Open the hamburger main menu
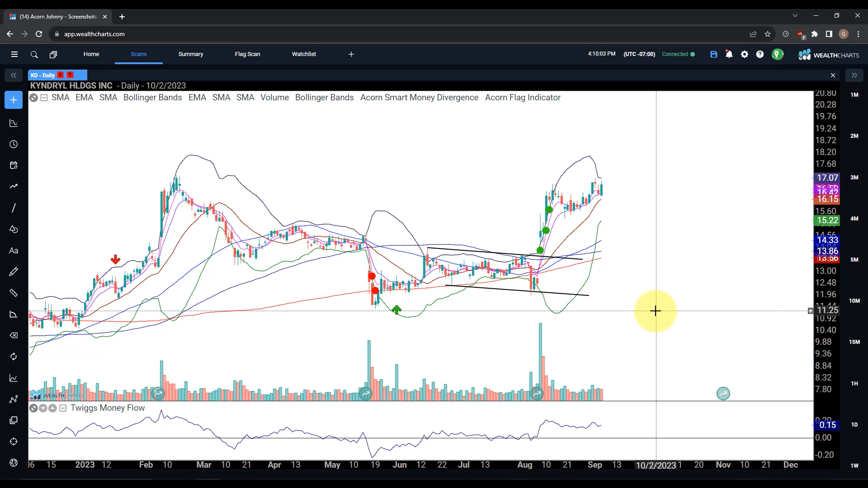Screen dimensions: 868x488 (14, 54)
